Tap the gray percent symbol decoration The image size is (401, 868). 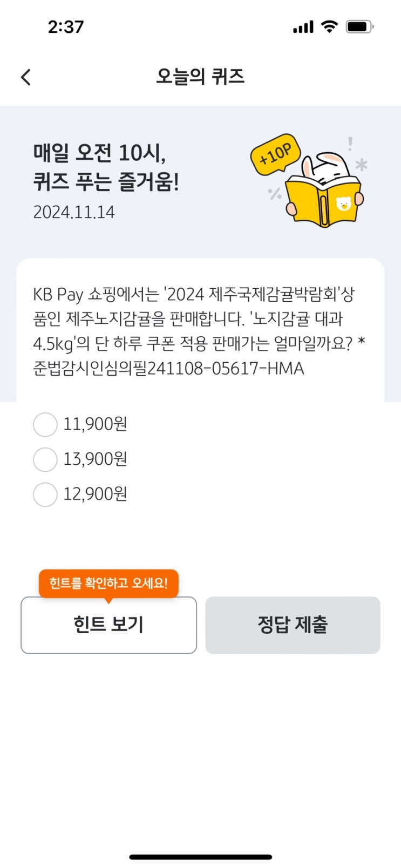tap(275, 193)
